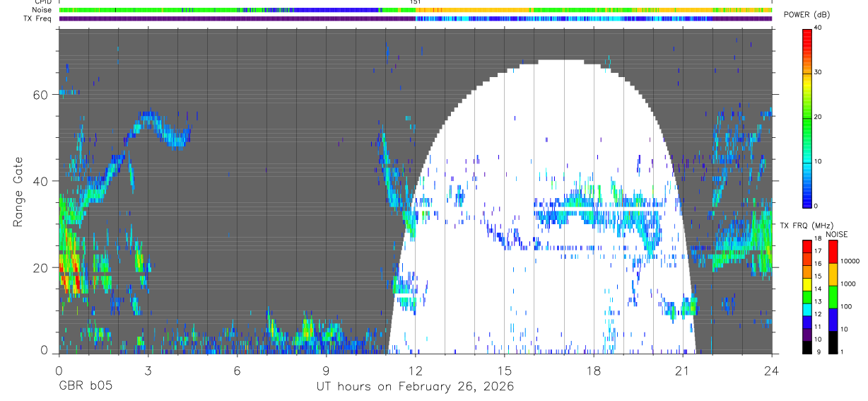Click 'UT hours on February 26, 2026' label
Screen dimensions: 868x401
(415, 387)
